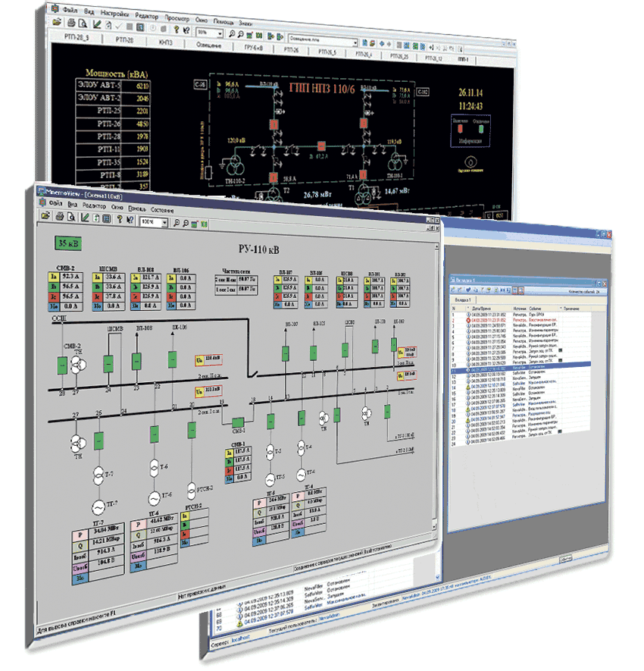Viewport: 644px width, 671px height.
Task: Click the context help pointer icon in top window
Action: point(186,30)
